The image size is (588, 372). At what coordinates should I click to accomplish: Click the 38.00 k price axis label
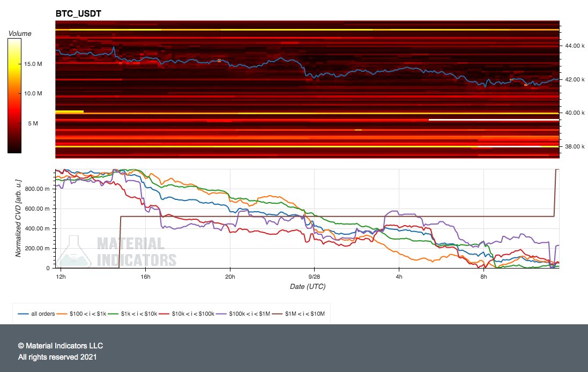coord(575,146)
